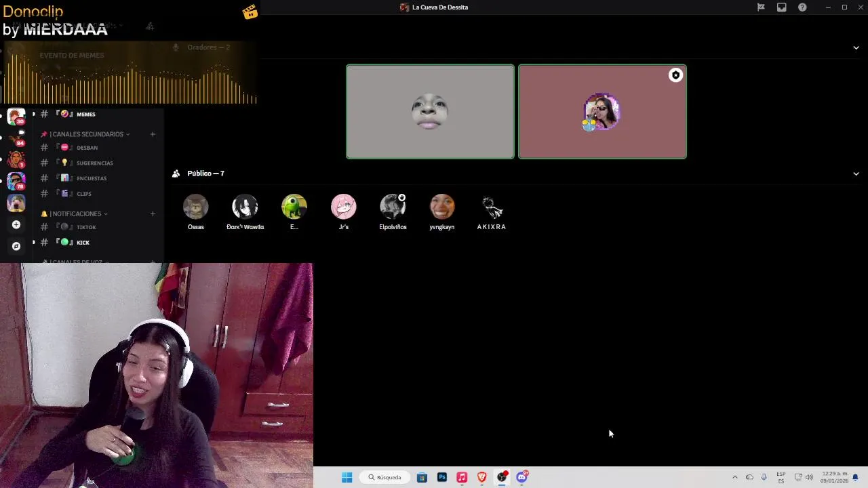Open the dog avatar server icon
This screenshot has width=868, height=488.
(x=16, y=203)
